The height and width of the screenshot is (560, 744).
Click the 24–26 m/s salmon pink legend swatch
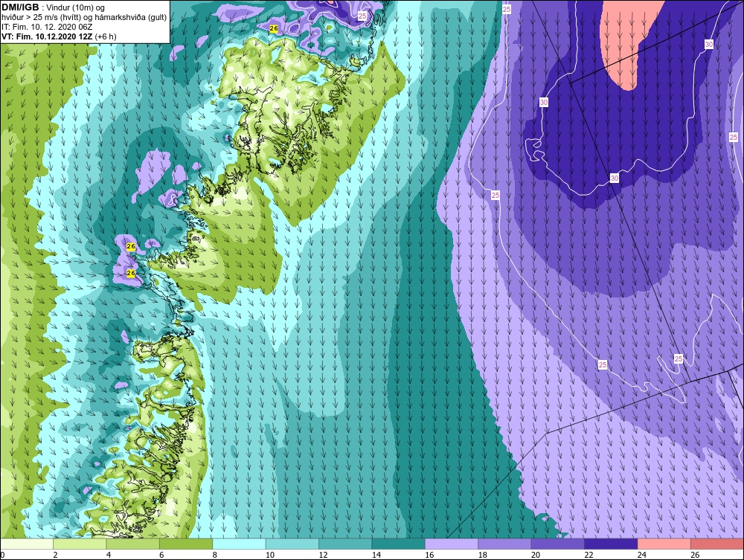tap(664, 544)
